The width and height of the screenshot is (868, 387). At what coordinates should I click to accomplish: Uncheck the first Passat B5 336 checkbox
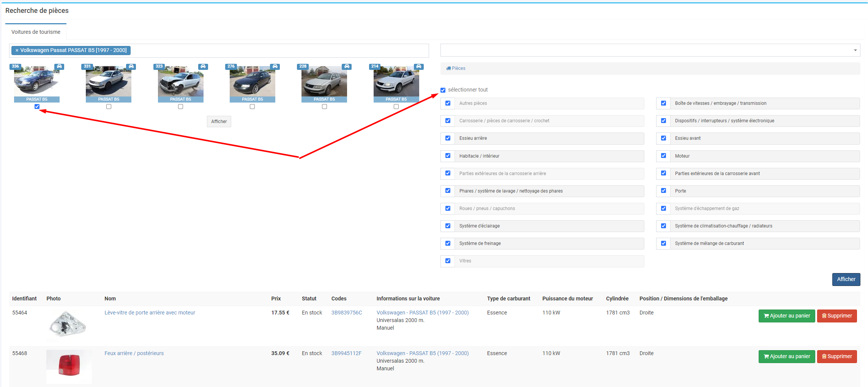coord(37,107)
